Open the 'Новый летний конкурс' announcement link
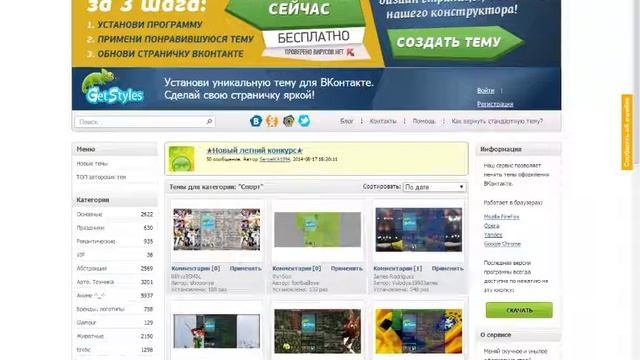Screen dimensions: 640x360 pyautogui.click(x=255, y=150)
